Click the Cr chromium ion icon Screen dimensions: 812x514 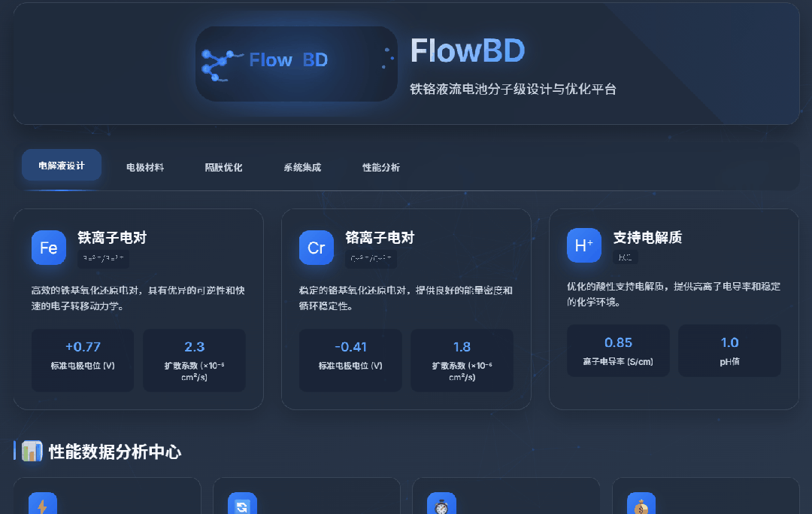317,248
